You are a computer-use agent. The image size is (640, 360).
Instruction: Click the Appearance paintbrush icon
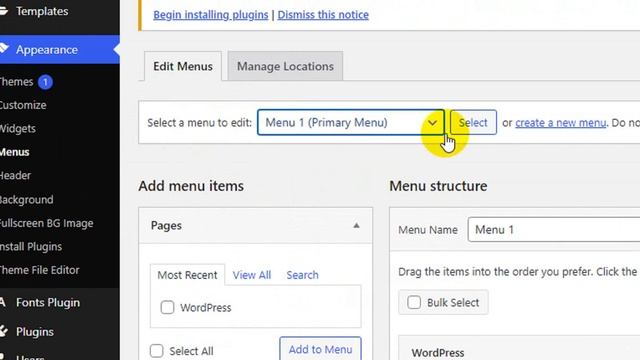[x=4, y=49]
